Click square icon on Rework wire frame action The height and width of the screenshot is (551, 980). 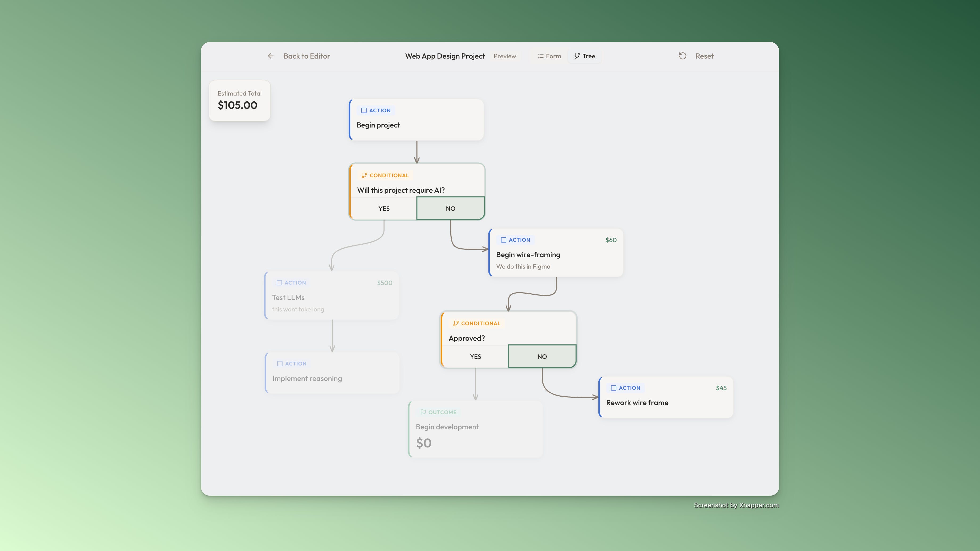click(x=613, y=388)
